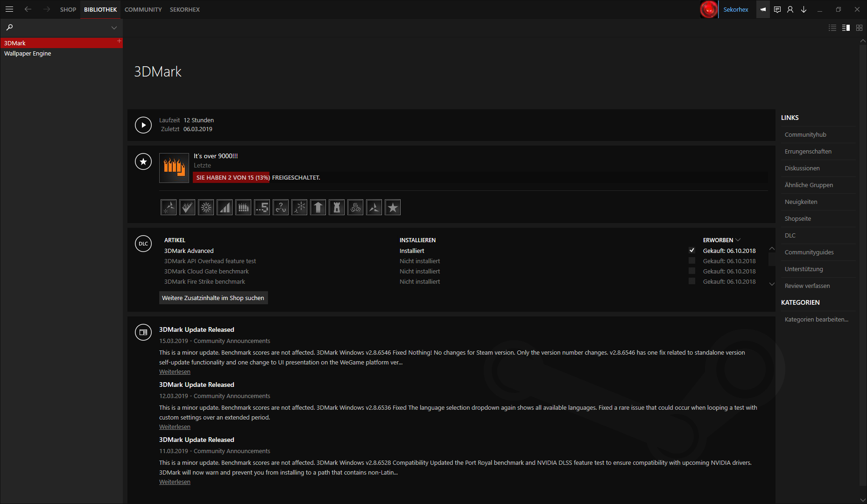Viewport: 867px width, 504px height.
Task: Open the Bibliothek tab
Action: click(x=100, y=9)
